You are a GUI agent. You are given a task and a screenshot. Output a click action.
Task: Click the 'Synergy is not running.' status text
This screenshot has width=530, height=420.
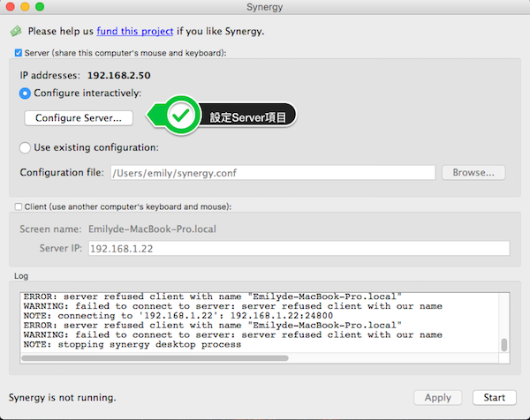coord(63,397)
